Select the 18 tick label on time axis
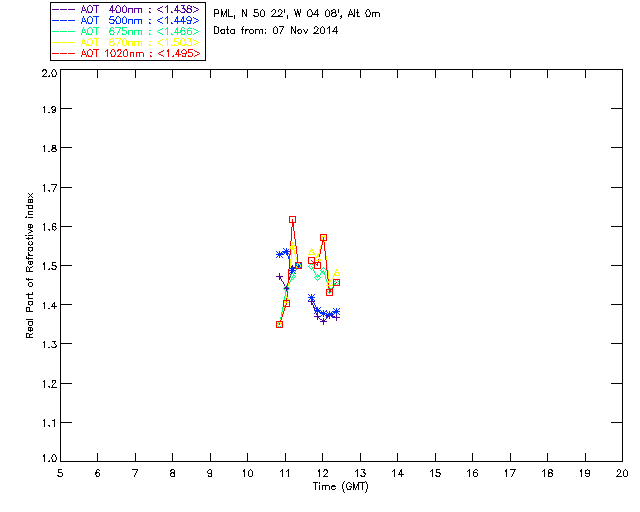Screen dimensions: 640x512 coord(547,473)
